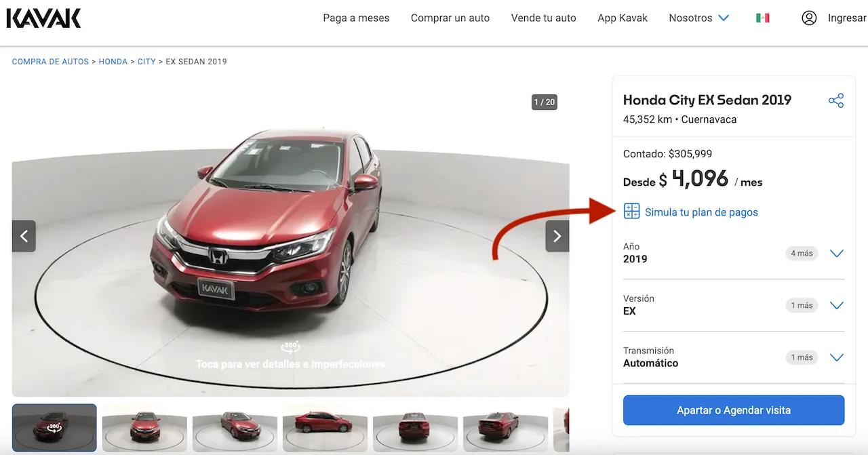Click the calculator icon for payment simulation
The height and width of the screenshot is (455, 868).
pyautogui.click(x=631, y=212)
